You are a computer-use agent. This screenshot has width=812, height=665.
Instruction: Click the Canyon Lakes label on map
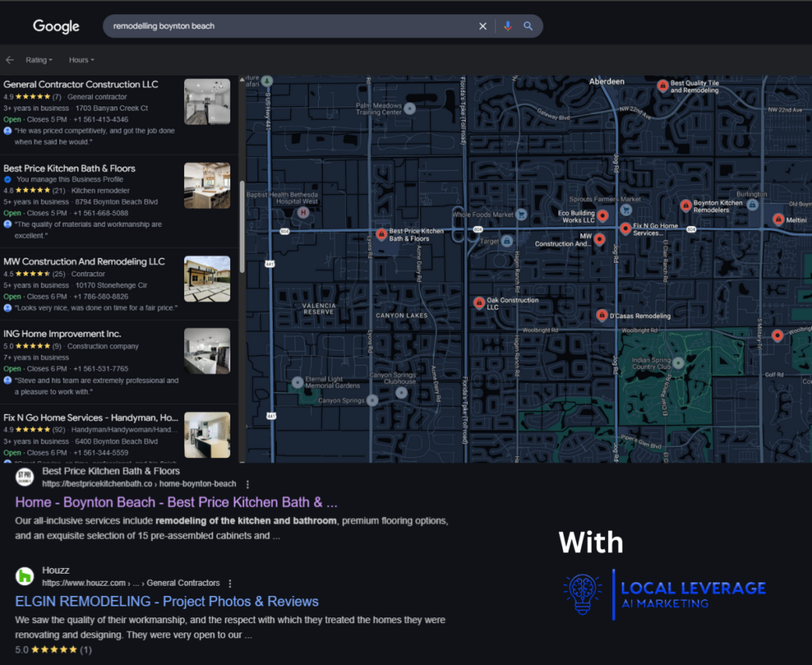[402, 315]
